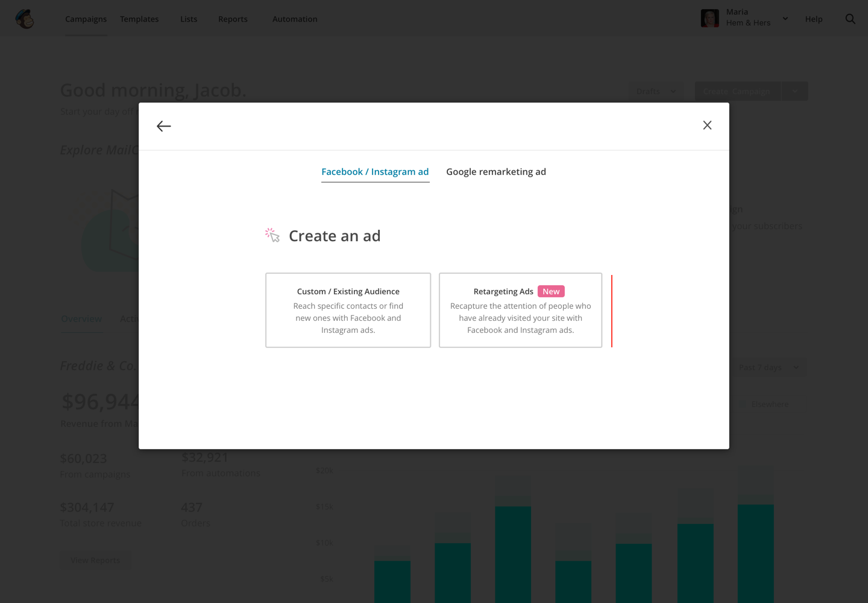This screenshot has height=603, width=868.
Task: Switch to Google remarketing ad tab
Action: click(496, 172)
